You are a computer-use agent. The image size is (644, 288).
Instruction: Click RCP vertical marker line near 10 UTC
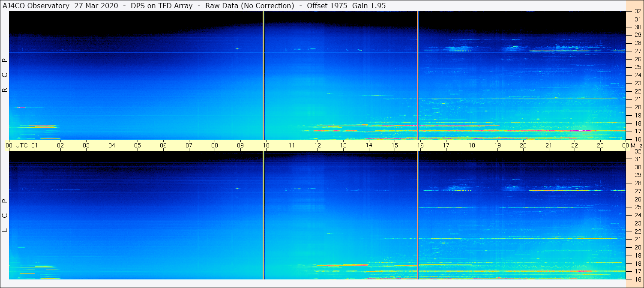(264, 75)
